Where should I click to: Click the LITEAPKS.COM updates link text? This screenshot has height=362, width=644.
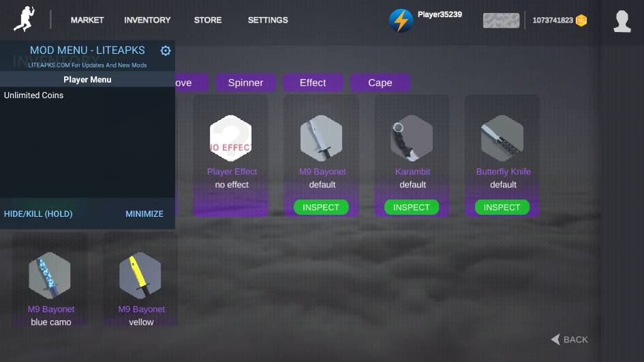[87, 65]
